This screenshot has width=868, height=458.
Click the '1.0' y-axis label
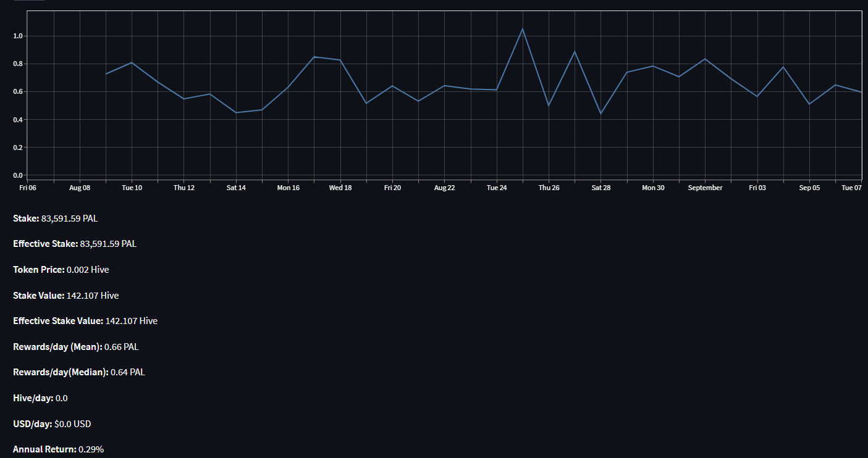[x=17, y=36]
